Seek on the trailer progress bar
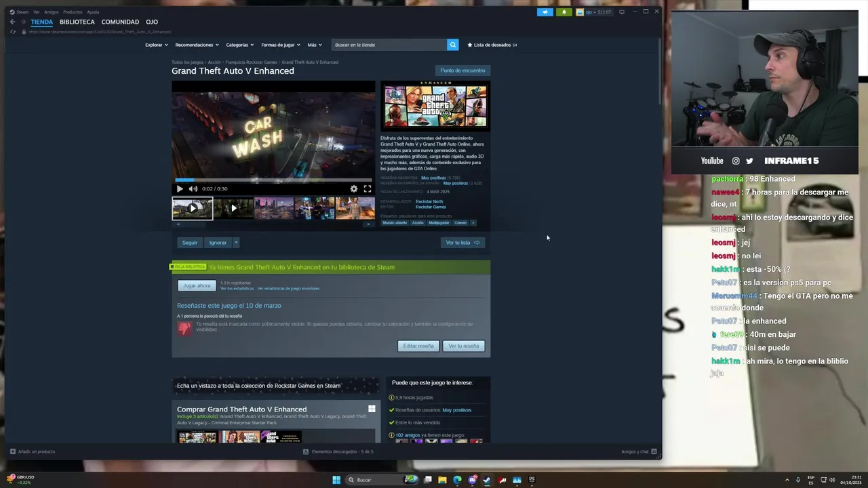The height and width of the screenshot is (488, 868). [273, 180]
